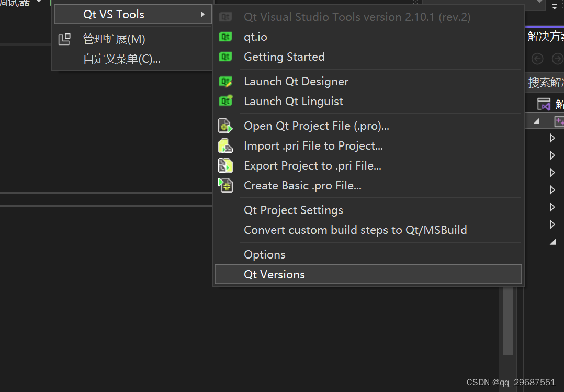
Task: Launch Qt Linguist
Action: click(x=293, y=101)
